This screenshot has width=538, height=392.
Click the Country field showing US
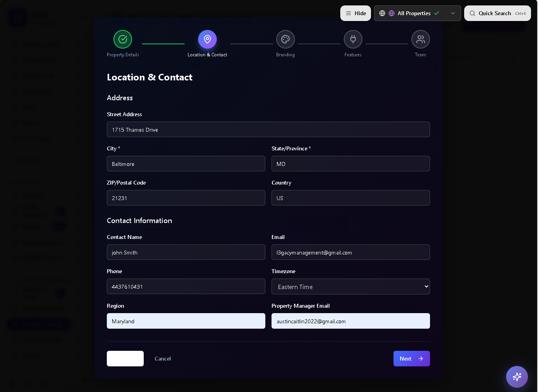click(350, 198)
